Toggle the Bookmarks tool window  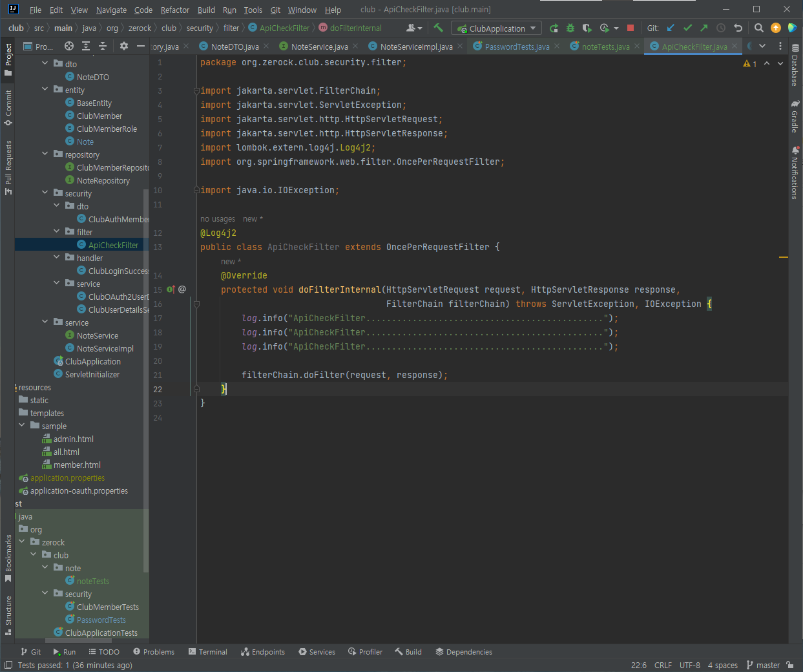pos(8,558)
